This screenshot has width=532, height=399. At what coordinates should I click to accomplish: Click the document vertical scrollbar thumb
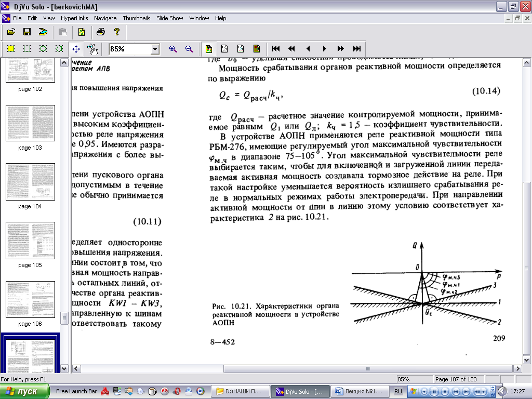point(526,268)
